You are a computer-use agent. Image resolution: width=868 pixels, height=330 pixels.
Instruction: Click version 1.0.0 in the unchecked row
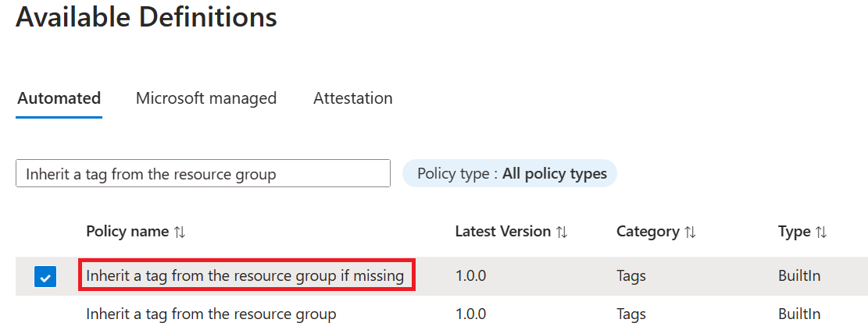point(470,314)
